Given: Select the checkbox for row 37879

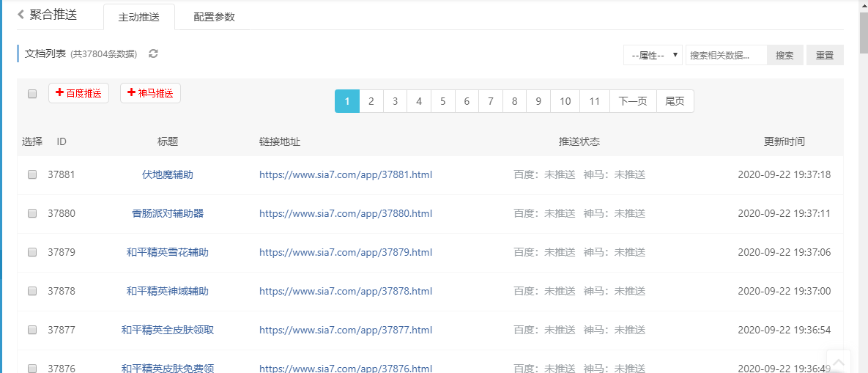Looking at the screenshot, I should pyautogui.click(x=32, y=252).
